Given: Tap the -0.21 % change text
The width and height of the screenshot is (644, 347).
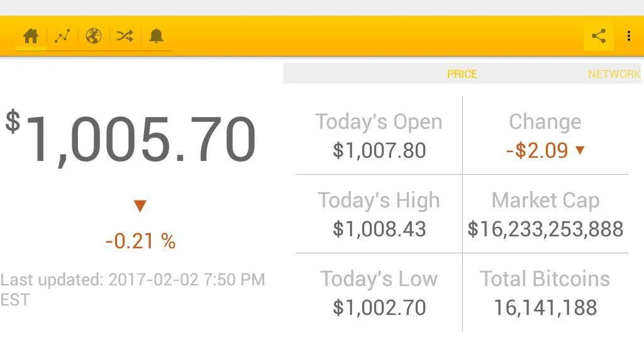Looking at the screenshot, I should [x=140, y=241].
